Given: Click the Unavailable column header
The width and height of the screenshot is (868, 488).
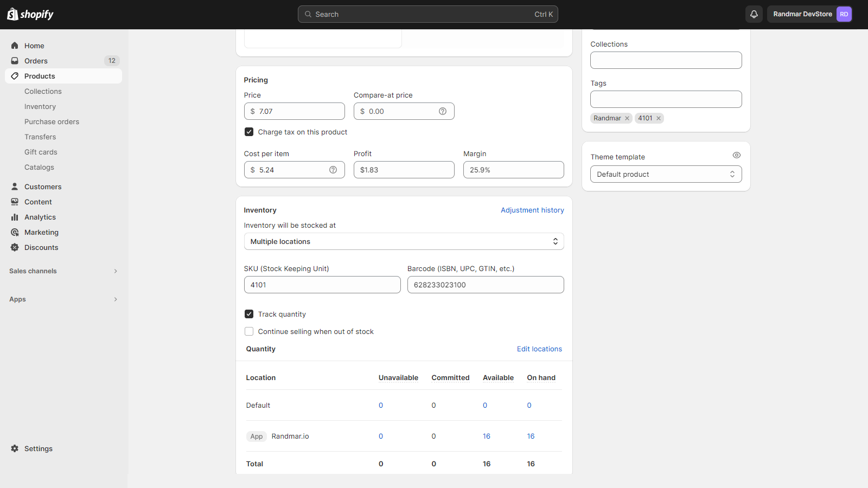Looking at the screenshot, I should (398, 378).
